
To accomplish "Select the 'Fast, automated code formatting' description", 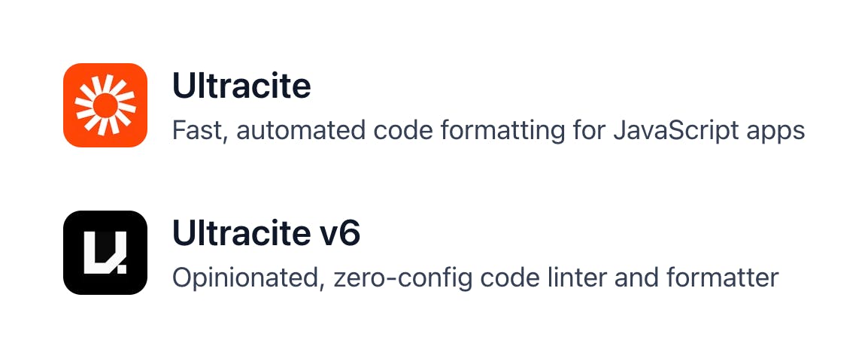I will [x=488, y=131].
